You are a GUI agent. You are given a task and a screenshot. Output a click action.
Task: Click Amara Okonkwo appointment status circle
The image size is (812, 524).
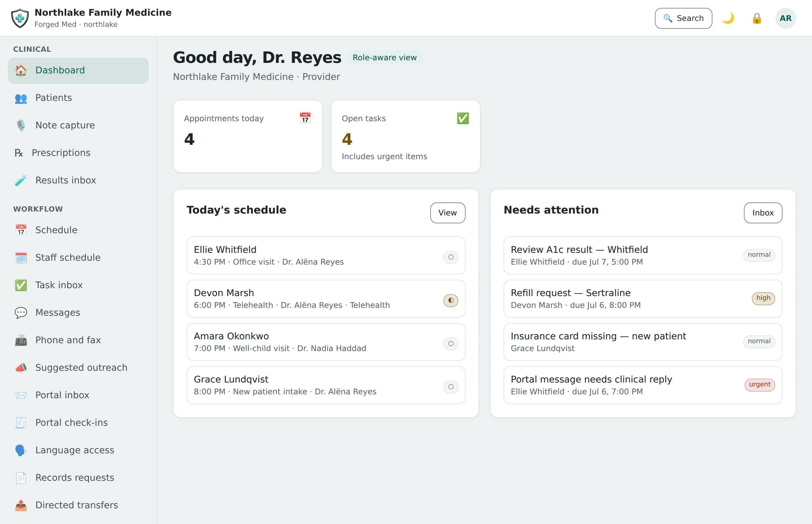(451, 344)
